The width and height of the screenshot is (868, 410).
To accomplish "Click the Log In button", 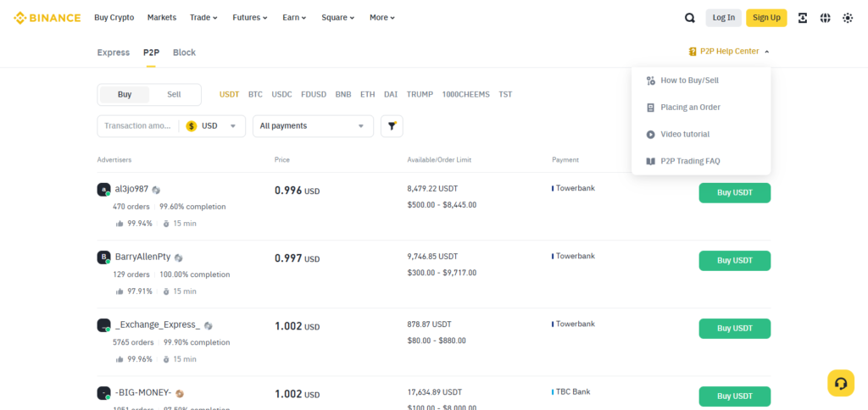I will click(724, 18).
